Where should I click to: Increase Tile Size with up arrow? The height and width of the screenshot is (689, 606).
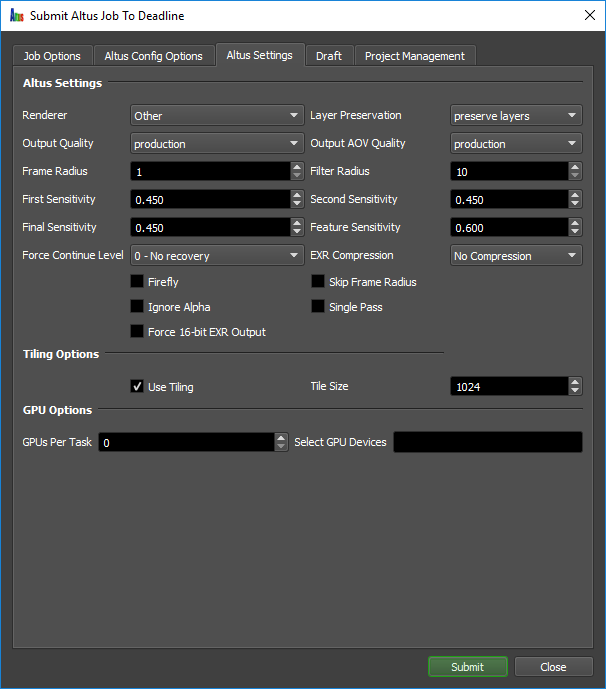pos(575,382)
